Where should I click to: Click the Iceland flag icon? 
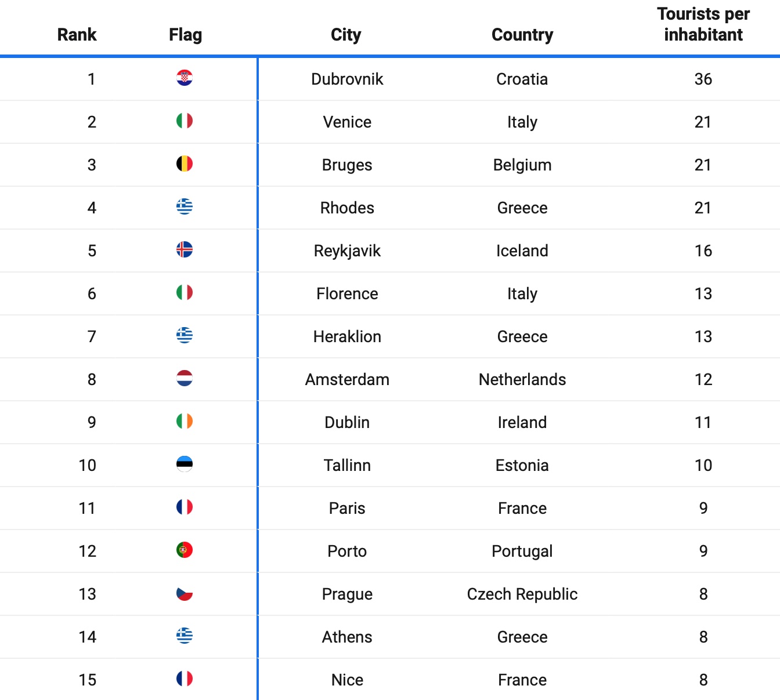(185, 249)
